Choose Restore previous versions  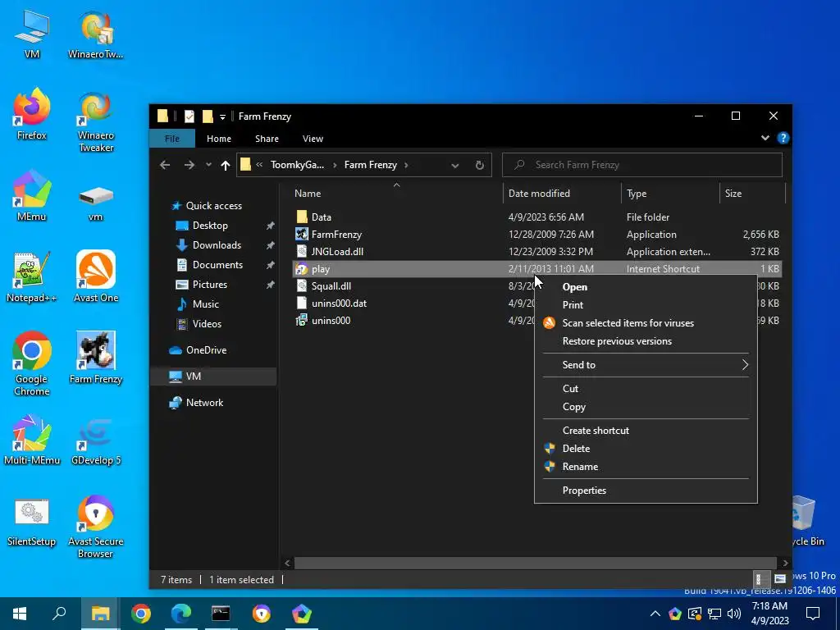(x=646, y=341)
